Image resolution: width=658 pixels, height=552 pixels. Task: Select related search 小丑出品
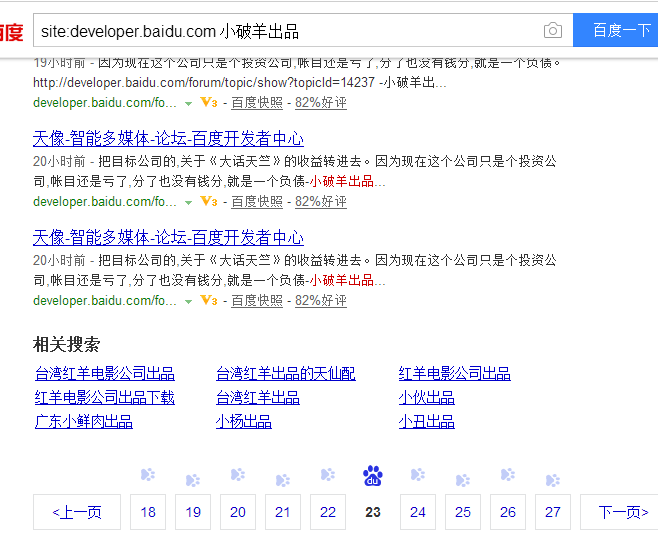[427, 422]
